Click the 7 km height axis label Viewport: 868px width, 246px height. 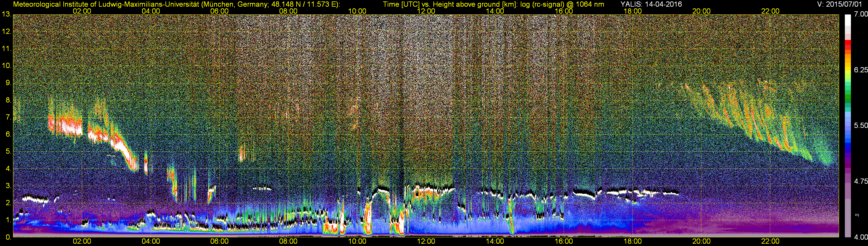coord(8,117)
